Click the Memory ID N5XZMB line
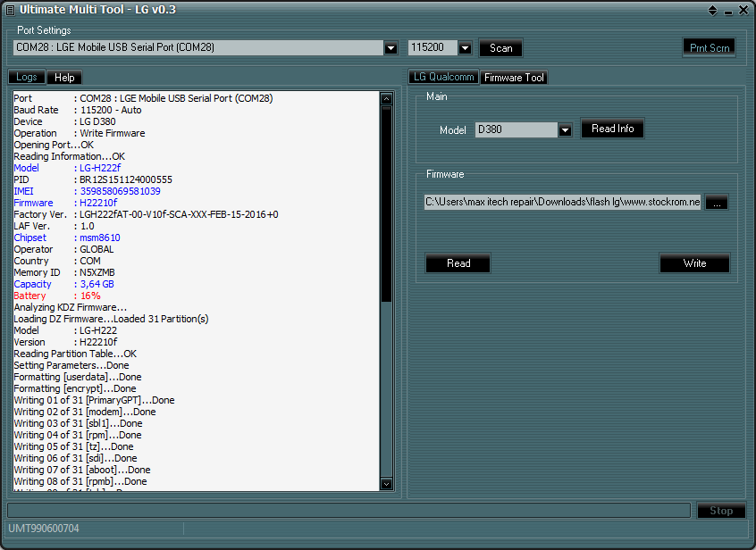Image resolution: width=756 pixels, height=550 pixels. pyautogui.click(x=64, y=272)
